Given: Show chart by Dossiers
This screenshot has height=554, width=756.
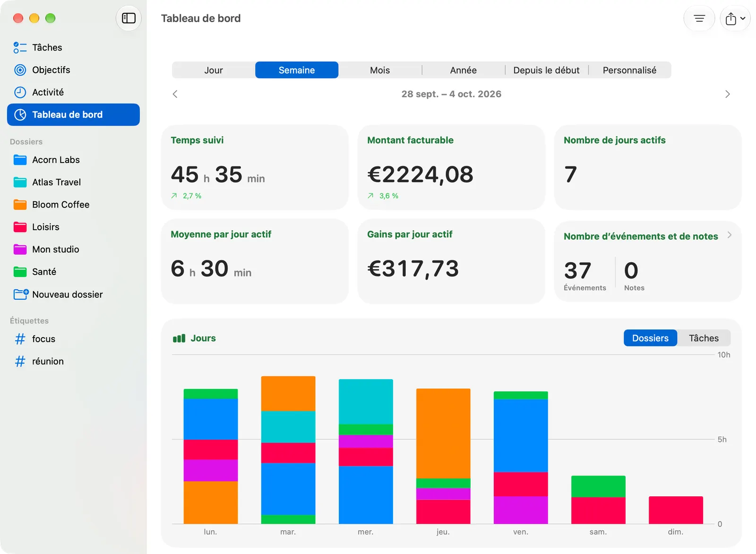Looking at the screenshot, I should click(x=650, y=338).
